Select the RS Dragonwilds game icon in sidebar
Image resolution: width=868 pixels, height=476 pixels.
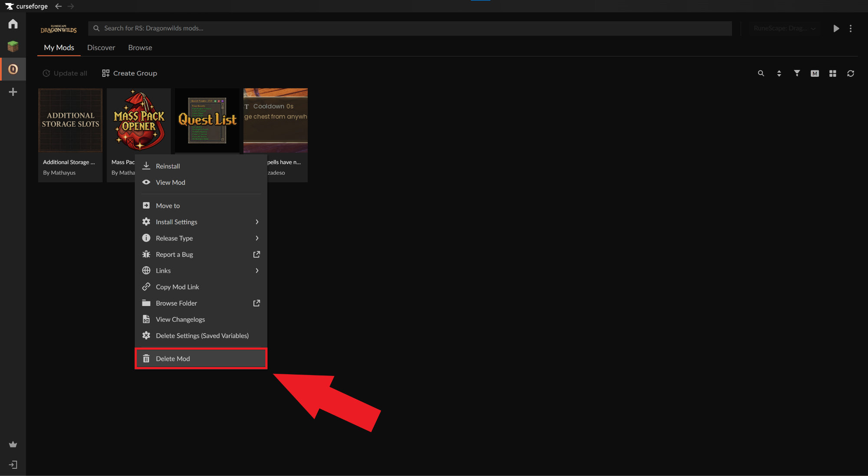[13, 69]
